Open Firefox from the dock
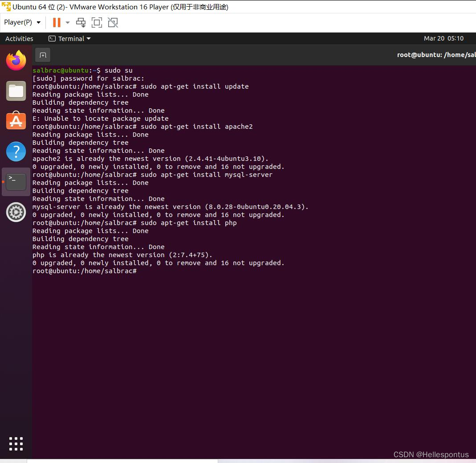Image resolution: width=476 pixels, height=463 pixels. pyautogui.click(x=16, y=60)
